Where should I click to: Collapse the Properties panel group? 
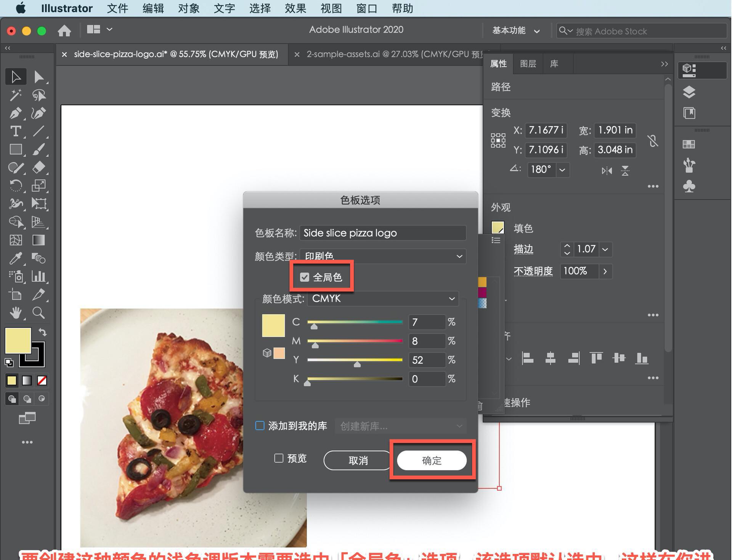coord(664,64)
